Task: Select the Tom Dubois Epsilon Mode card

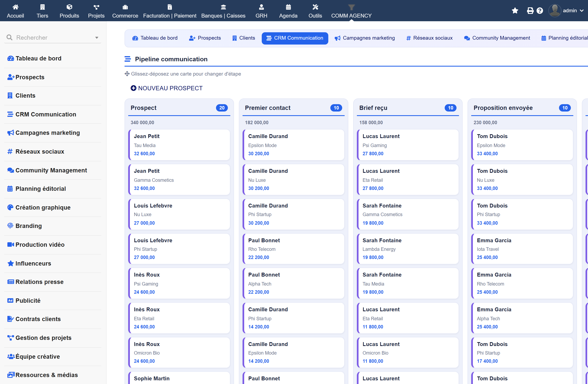Action: click(x=522, y=145)
